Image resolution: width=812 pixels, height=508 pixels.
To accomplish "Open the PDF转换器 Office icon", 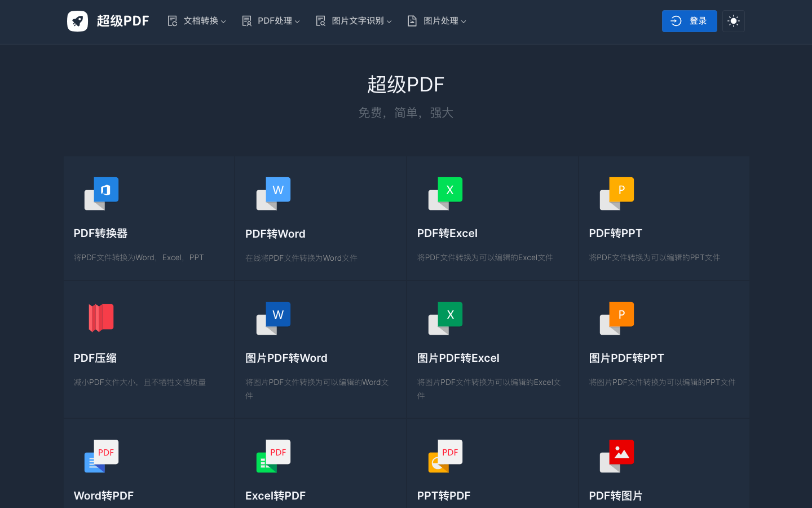I will [x=101, y=193].
